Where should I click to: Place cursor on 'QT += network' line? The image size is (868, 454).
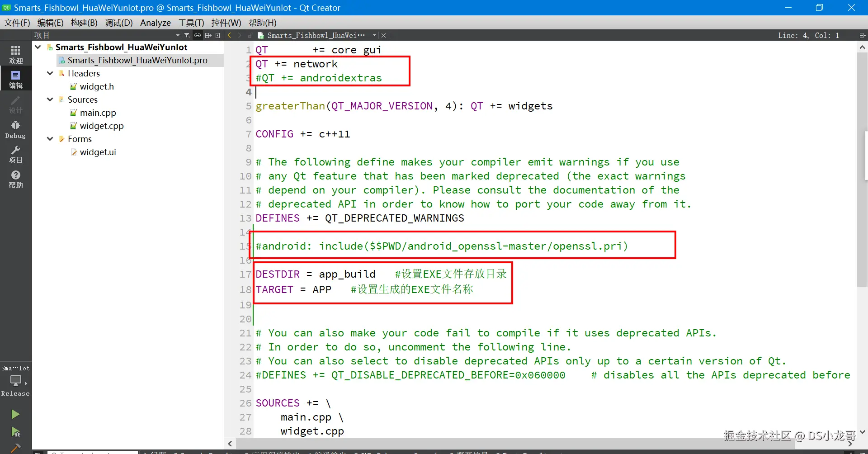(x=297, y=64)
